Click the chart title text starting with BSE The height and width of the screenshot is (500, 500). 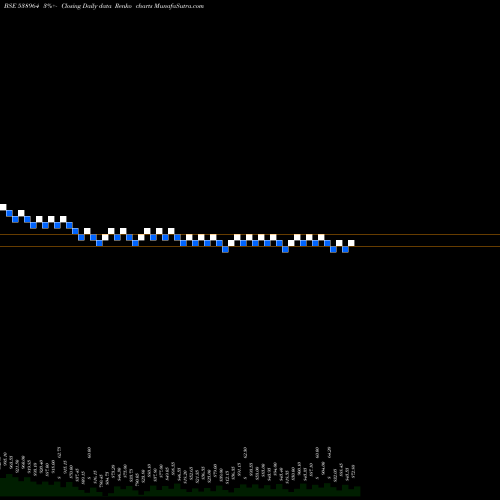[x=104, y=6]
